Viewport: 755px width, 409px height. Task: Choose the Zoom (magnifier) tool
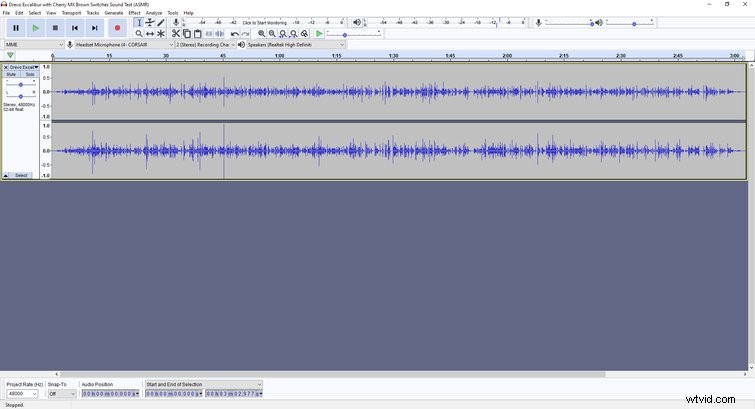click(x=139, y=34)
